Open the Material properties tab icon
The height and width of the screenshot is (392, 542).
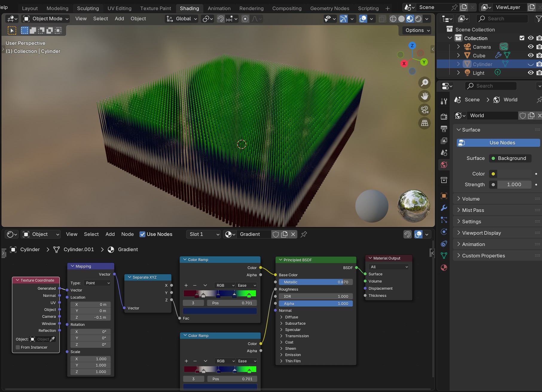(x=444, y=268)
